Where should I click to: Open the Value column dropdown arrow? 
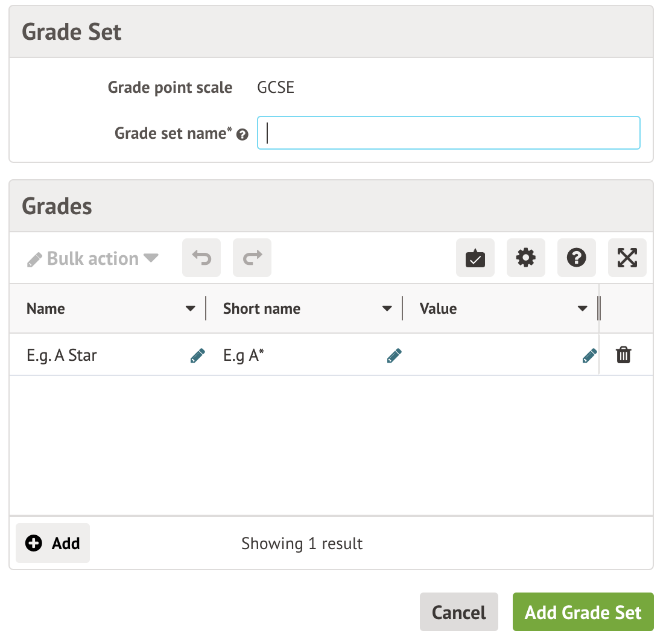(582, 309)
